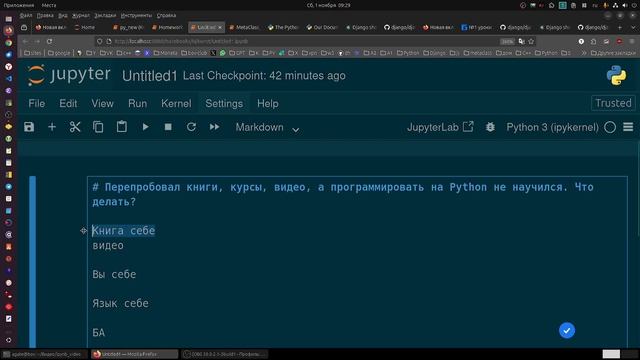The image size is (640, 360).
Task: Check the kernel status circle indicator
Action: [x=610, y=127]
